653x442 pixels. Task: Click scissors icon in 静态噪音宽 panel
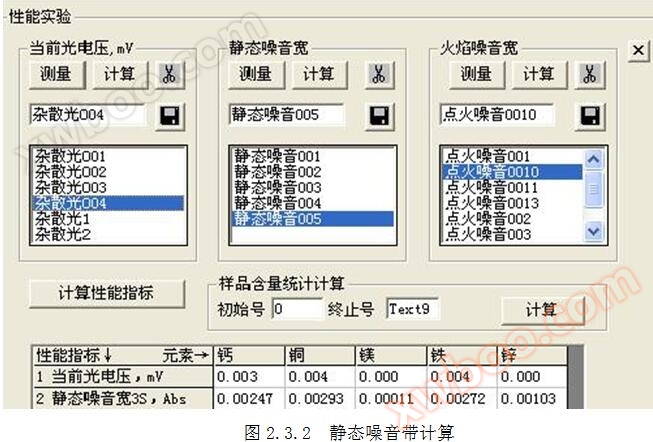(379, 74)
